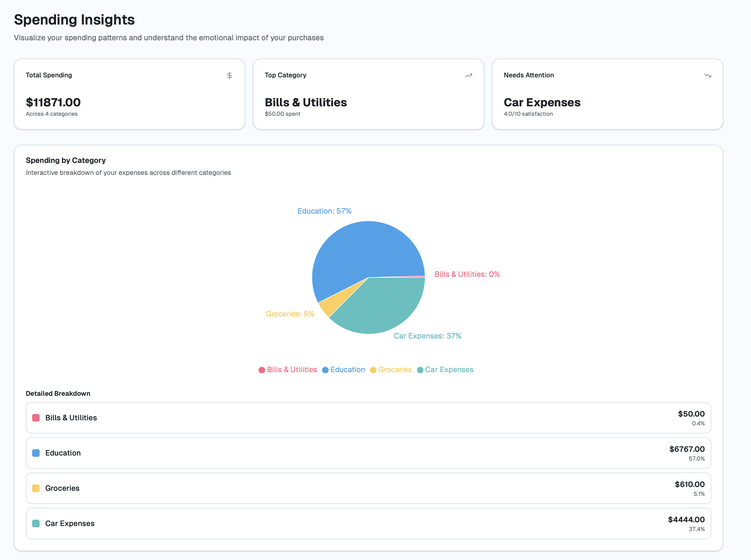Select the Education legend label
Image resolution: width=751 pixels, height=560 pixels.
348,369
